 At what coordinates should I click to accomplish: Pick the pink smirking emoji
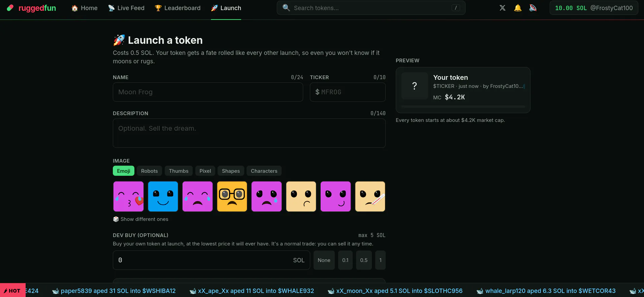tap(335, 197)
